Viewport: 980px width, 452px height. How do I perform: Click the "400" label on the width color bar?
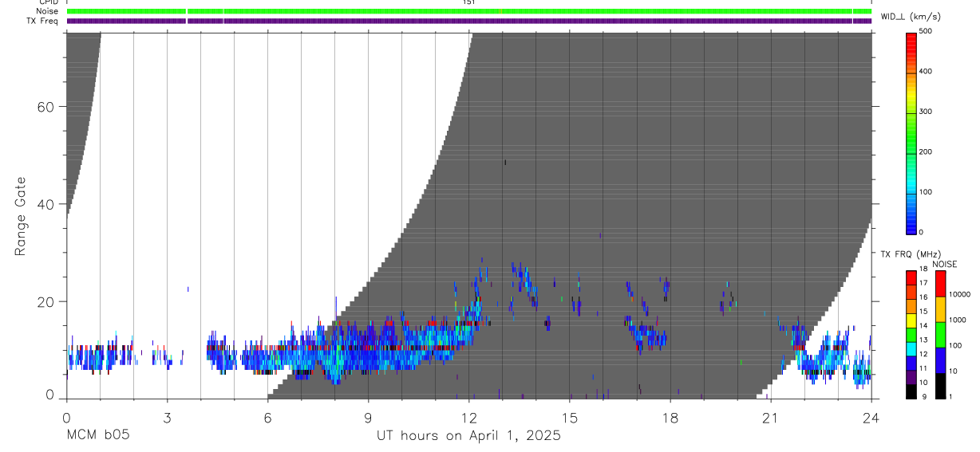click(926, 71)
